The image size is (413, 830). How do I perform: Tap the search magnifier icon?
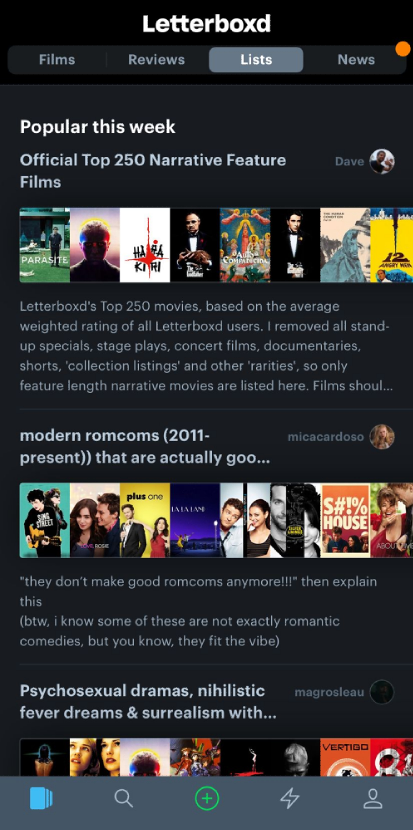(123, 798)
